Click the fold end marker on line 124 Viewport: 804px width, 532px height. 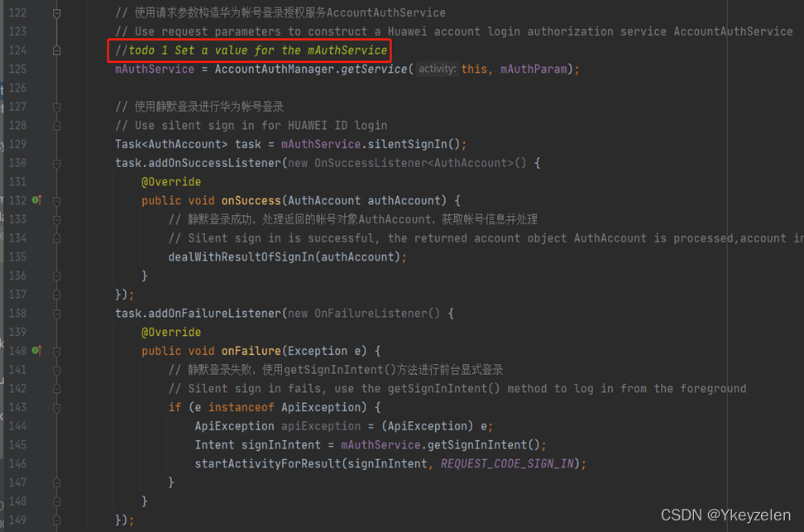(57, 50)
